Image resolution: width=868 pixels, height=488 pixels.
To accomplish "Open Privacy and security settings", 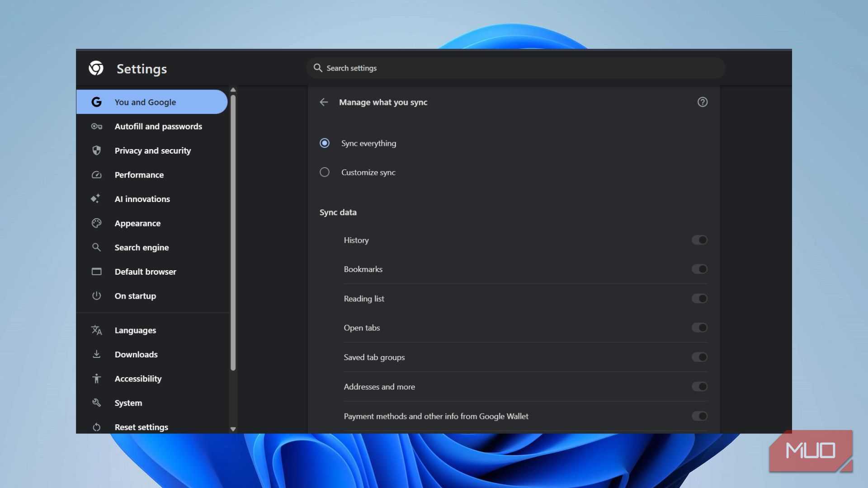I will 152,150.
